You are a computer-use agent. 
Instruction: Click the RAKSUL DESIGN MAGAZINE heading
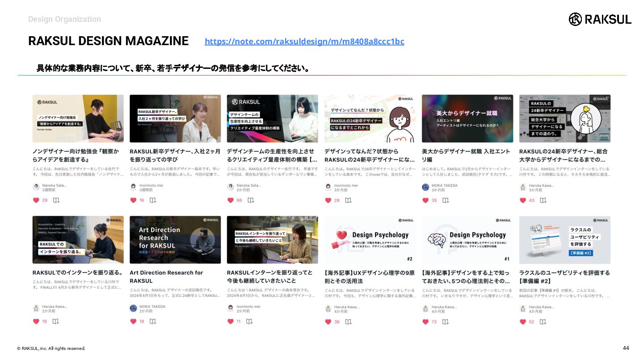pos(108,41)
